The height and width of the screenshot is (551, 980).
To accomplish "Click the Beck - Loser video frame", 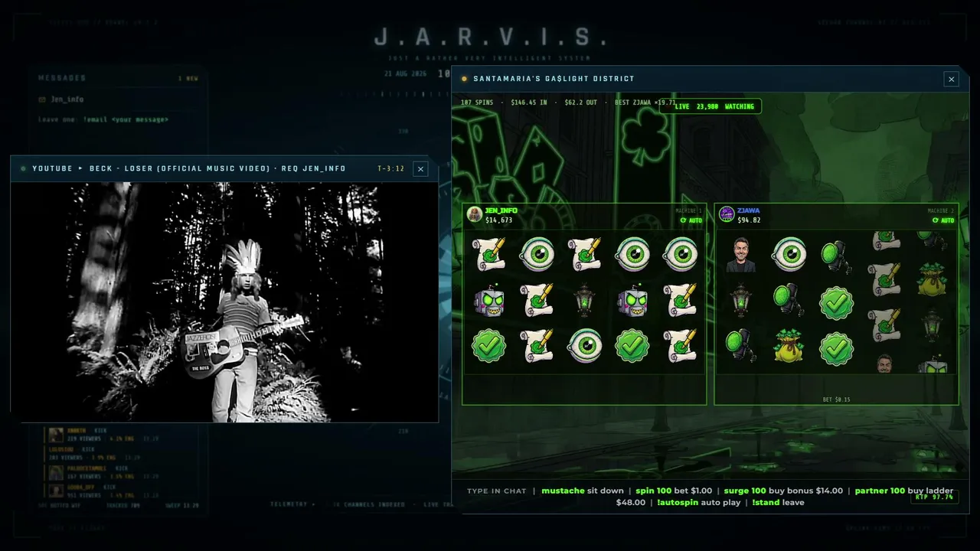I will coord(225,302).
